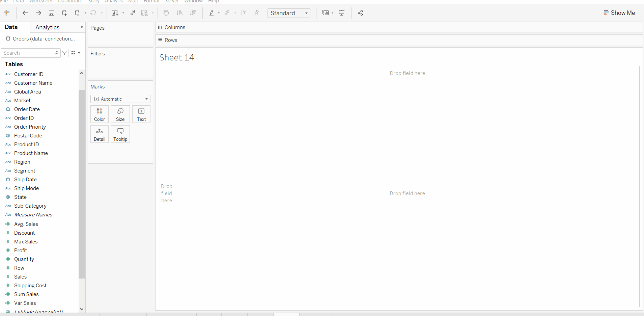
Task: Click the new worksheet chart icon
Action: (x=115, y=13)
